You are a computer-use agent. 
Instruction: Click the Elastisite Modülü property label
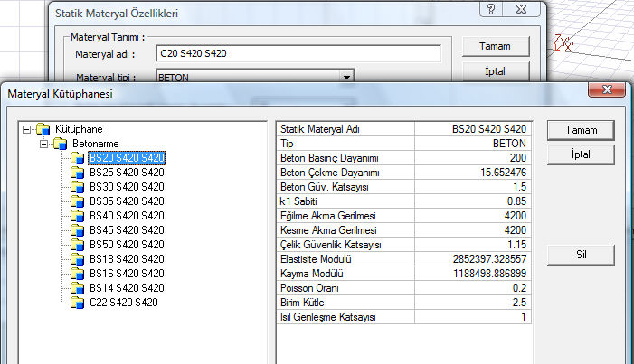click(316, 259)
